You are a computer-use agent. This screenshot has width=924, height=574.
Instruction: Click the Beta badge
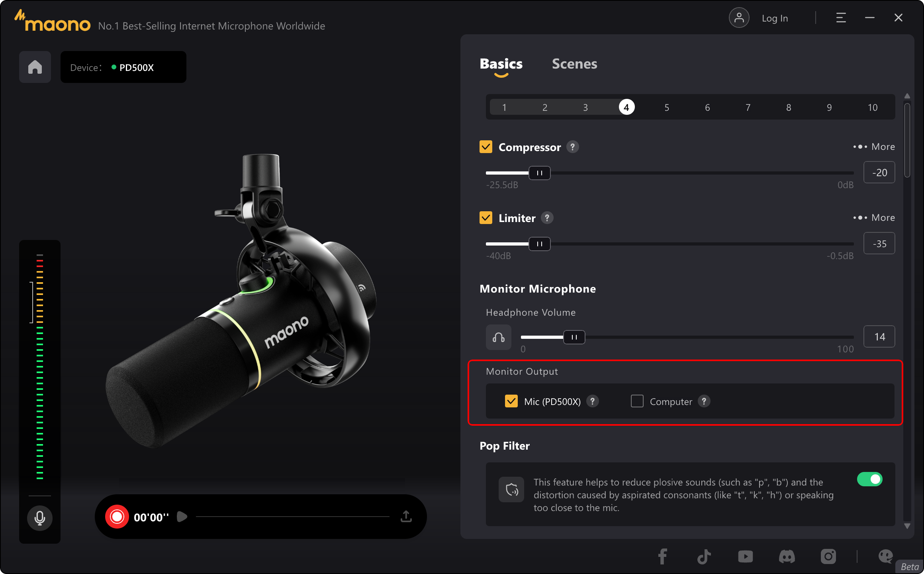click(910, 566)
